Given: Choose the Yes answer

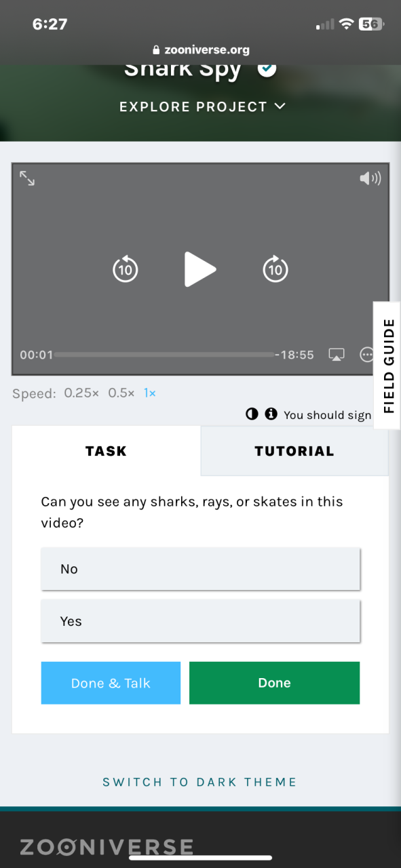Looking at the screenshot, I should (x=200, y=621).
